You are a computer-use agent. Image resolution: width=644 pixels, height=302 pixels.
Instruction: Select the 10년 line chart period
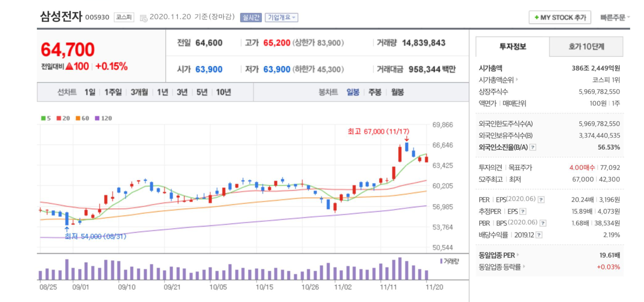point(223,92)
